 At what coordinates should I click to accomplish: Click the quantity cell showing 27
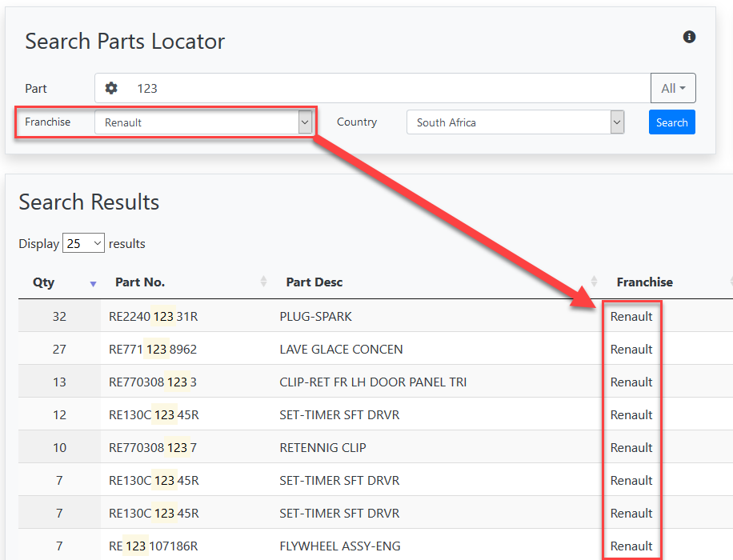[59, 349]
